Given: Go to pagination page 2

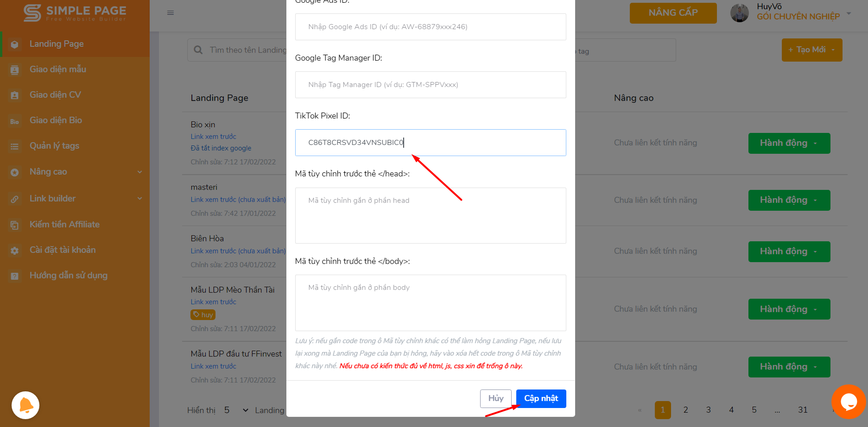Looking at the screenshot, I should click(x=685, y=410).
